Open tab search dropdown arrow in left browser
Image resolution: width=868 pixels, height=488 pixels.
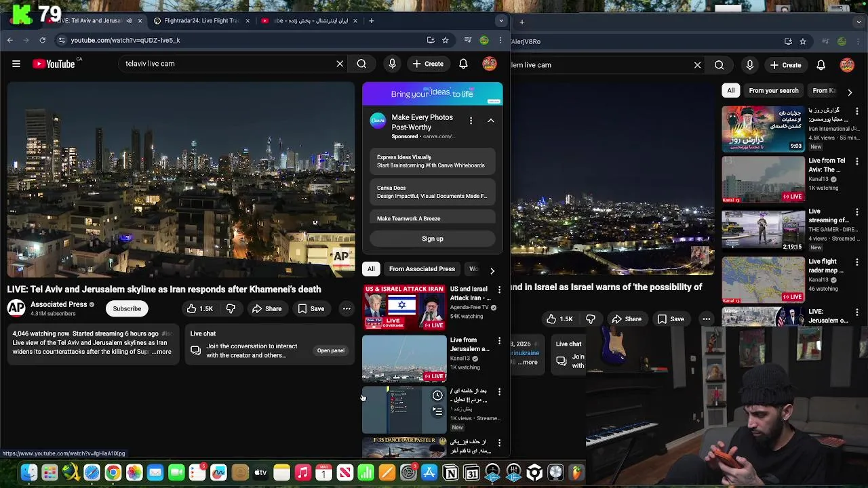501,20
